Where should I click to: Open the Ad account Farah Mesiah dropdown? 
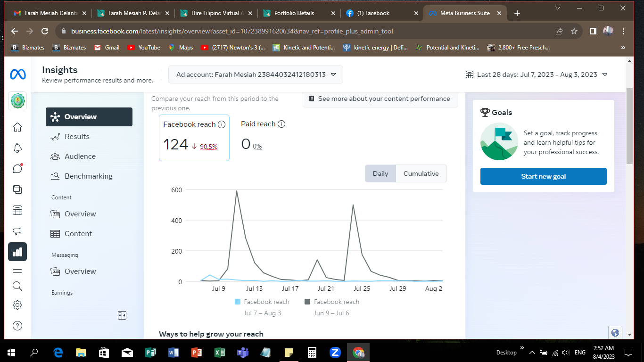tap(256, 74)
